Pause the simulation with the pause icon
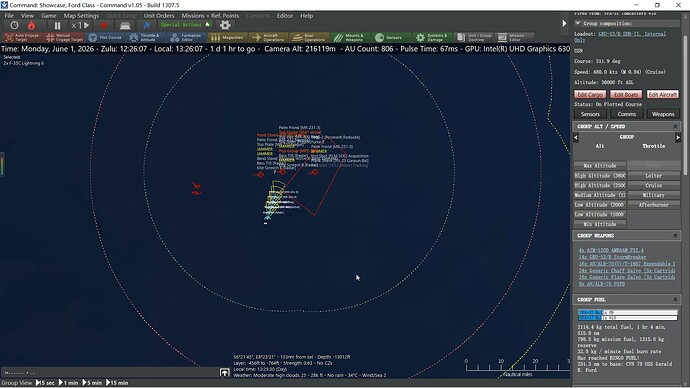The height and width of the screenshot is (388, 690). pos(57,26)
